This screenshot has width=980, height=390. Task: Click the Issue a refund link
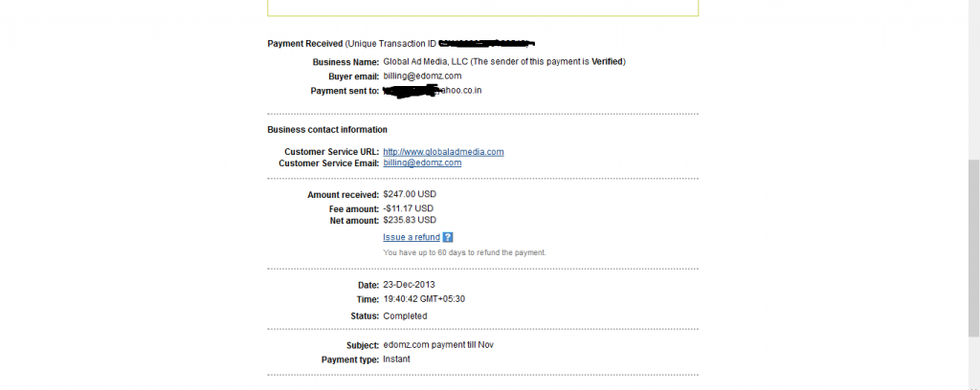click(x=412, y=237)
